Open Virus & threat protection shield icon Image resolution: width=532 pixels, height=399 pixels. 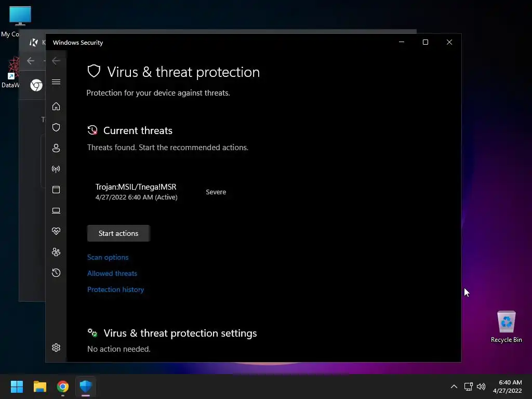point(56,127)
